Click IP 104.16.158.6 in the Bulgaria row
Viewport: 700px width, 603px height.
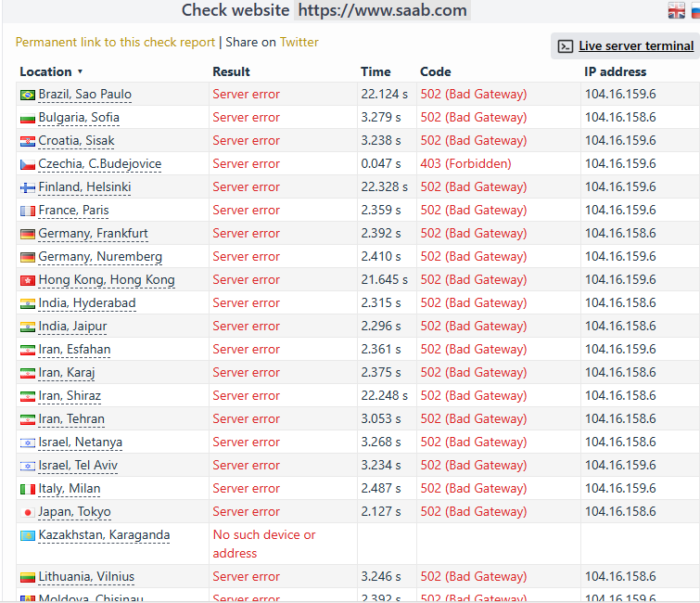(620, 118)
